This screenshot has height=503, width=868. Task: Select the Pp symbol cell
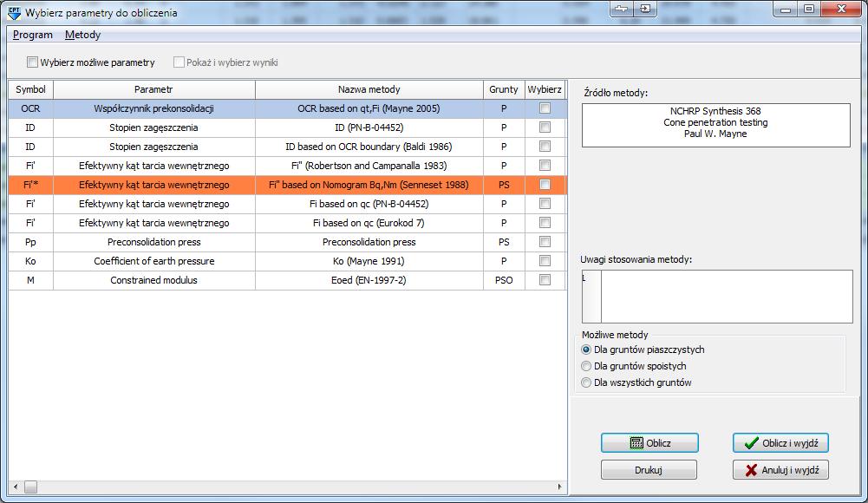pyautogui.click(x=30, y=242)
